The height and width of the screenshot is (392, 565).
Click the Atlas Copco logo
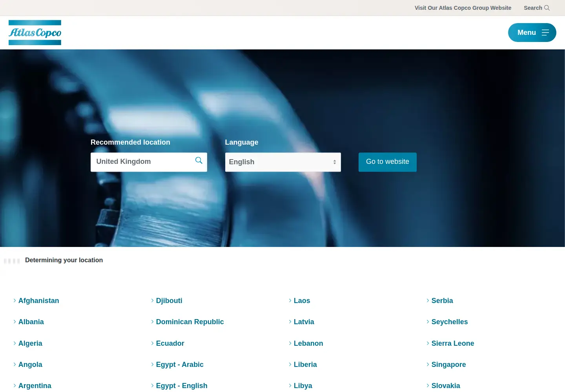coord(35,33)
